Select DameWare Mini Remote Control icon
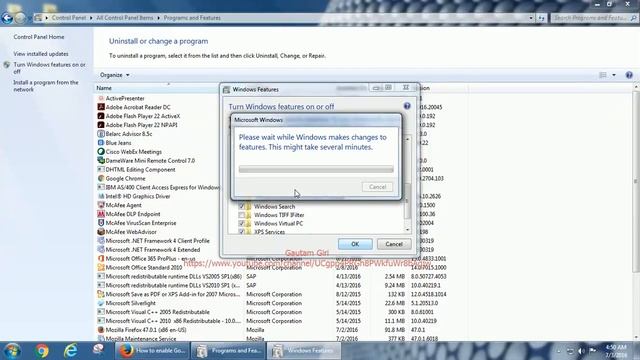 click(x=101, y=160)
